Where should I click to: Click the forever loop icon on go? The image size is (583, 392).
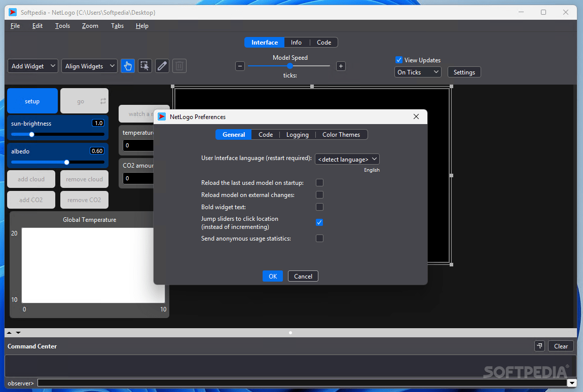[x=103, y=101]
